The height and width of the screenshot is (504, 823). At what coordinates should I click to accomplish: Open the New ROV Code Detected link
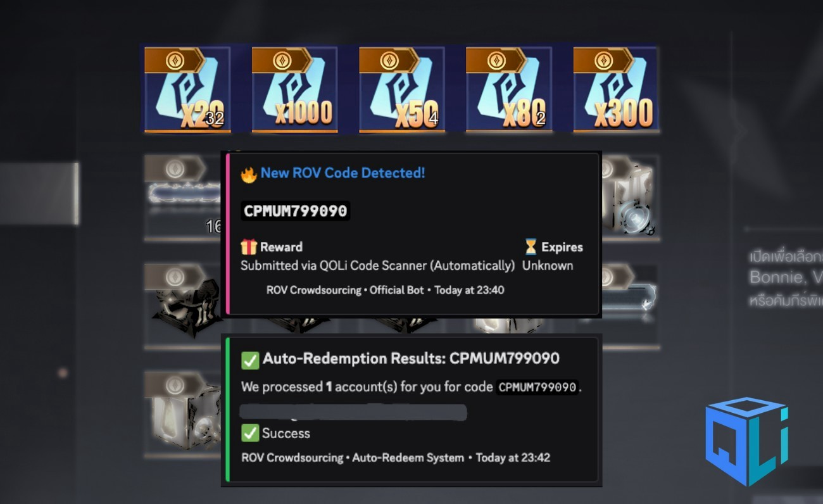[x=342, y=173]
